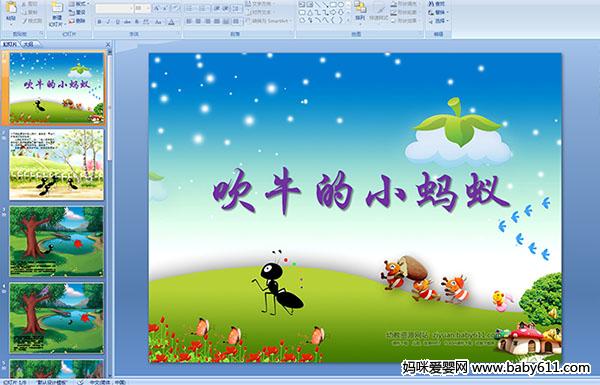This screenshot has width=600, height=385.
Task: Open the slide Layout (版式) dropdown
Action: (79, 4)
